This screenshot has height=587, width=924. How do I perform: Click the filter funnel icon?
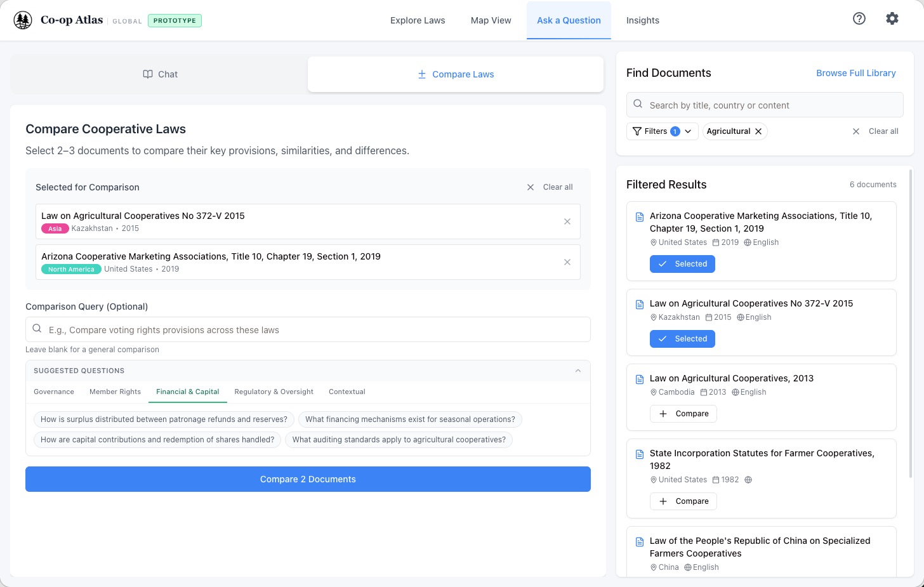point(638,131)
